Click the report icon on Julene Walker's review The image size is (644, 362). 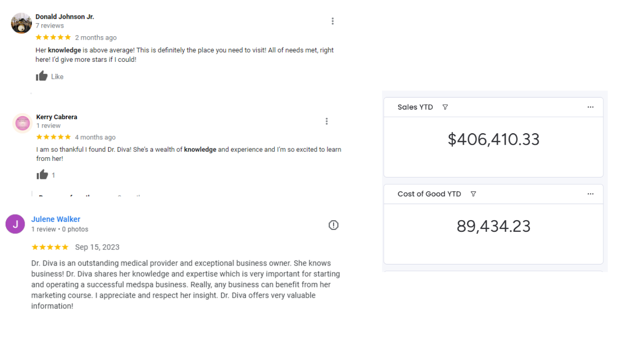333,225
